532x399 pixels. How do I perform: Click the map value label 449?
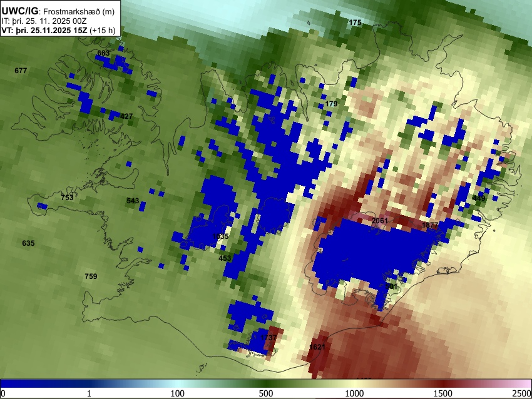479,198
